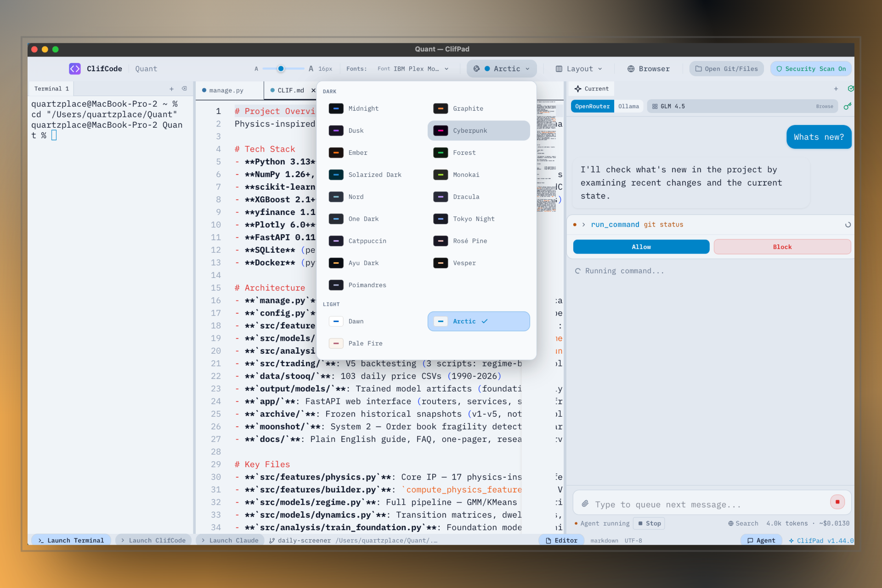
Task: Switch to the Nord theme
Action: click(x=374, y=197)
